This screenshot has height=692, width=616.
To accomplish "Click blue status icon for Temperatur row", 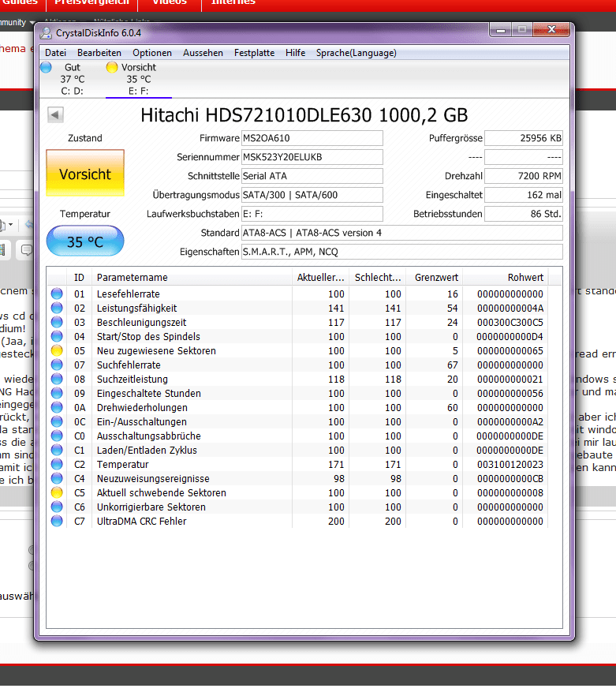I will [57, 464].
